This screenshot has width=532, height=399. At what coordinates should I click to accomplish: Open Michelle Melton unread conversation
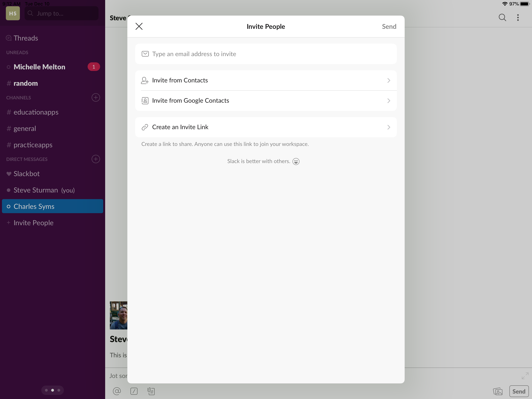[x=40, y=67]
